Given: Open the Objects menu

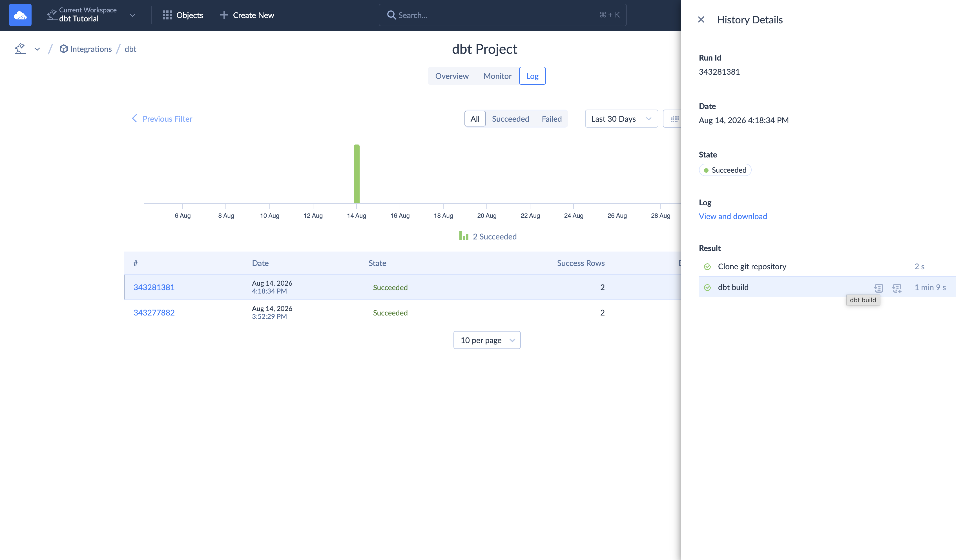Looking at the screenshot, I should pyautogui.click(x=183, y=15).
